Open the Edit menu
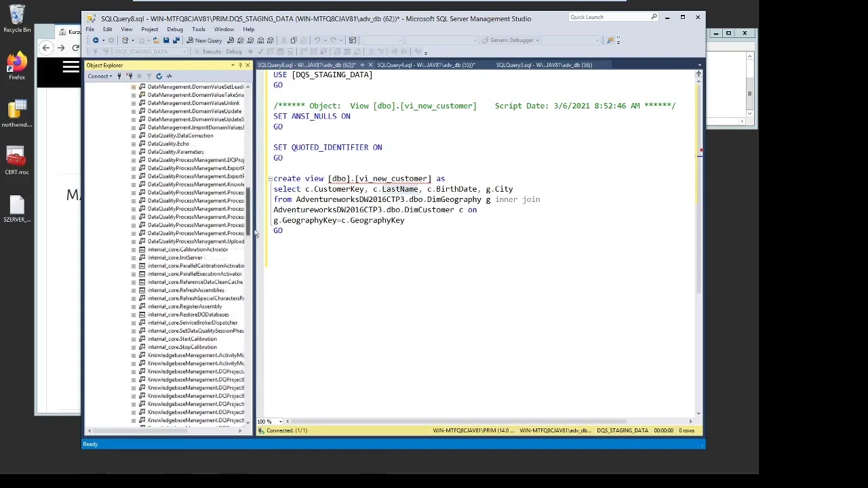868x488 pixels. click(107, 29)
